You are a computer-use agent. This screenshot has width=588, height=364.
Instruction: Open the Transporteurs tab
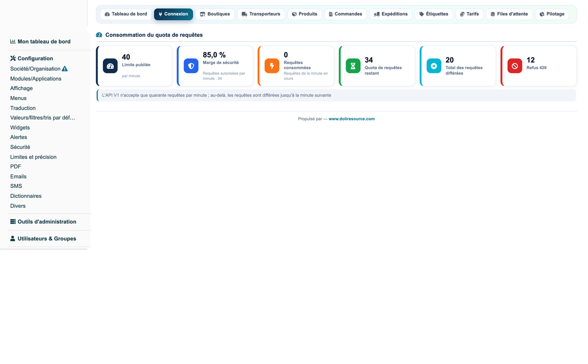click(x=261, y=14)
